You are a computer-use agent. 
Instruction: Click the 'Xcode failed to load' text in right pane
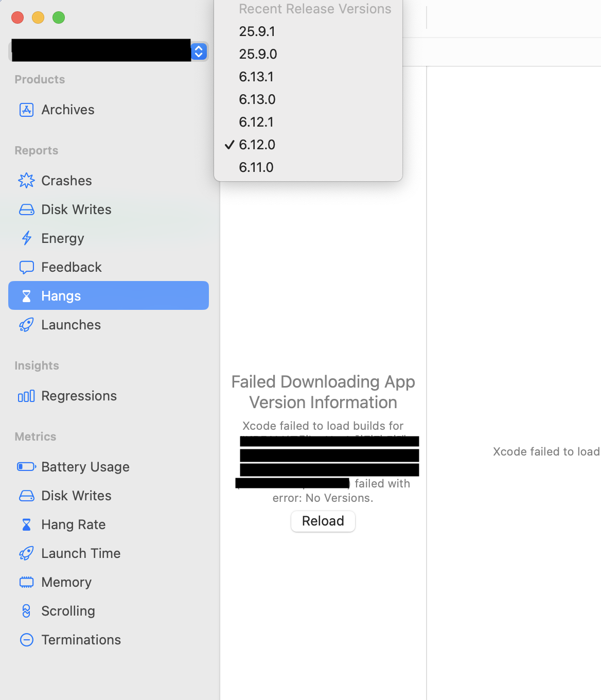pyautogui.click(x=546, y=451)
